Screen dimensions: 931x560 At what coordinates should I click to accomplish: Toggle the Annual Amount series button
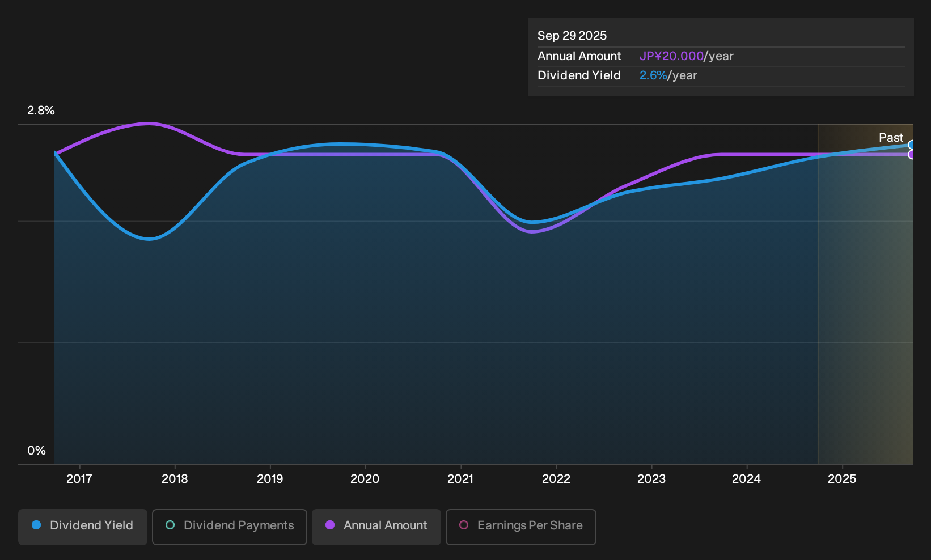376,527
